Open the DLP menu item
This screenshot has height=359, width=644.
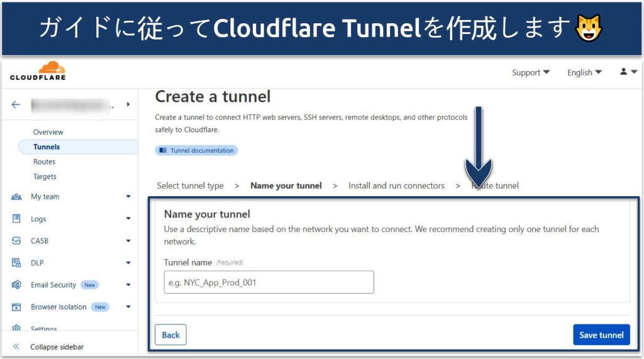(x=37, y=263)
